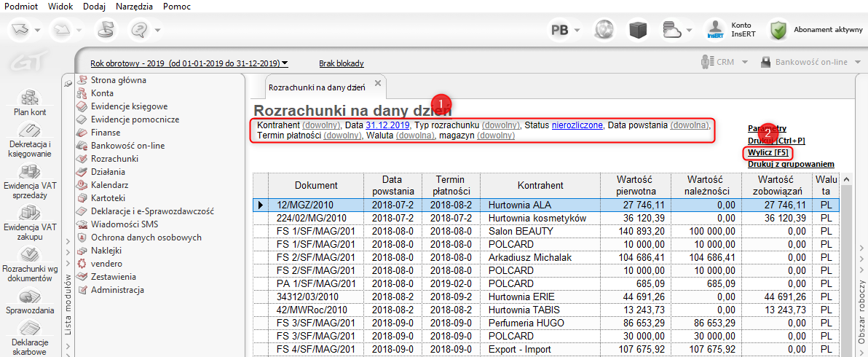The height and width of the screenshot is (357, 868).
Task: Open the Rok obrotowy 2019 dropdown
Action: coord(189,63)
